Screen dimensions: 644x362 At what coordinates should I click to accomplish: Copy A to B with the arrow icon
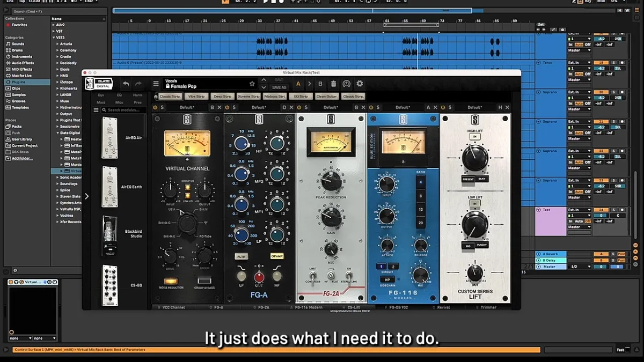[309, 84]
